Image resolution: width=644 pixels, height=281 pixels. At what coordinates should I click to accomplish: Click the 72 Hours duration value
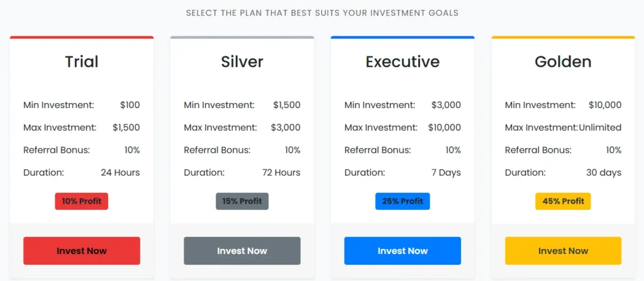coord(281,172)
